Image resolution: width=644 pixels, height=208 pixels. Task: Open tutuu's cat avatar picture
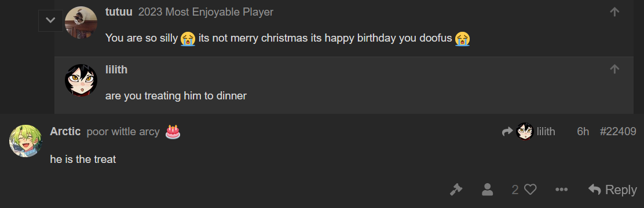pyautogui.click(x=81, y=23)
